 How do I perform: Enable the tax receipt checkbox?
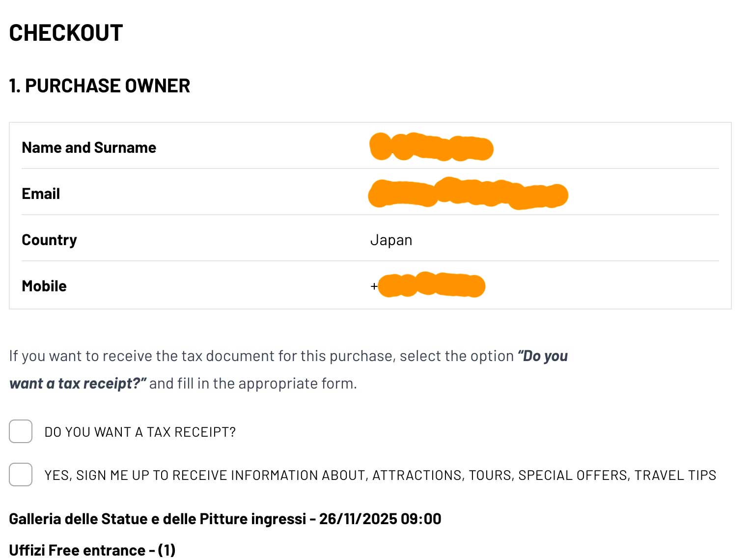pyautogui.click(x=21, y=431)
